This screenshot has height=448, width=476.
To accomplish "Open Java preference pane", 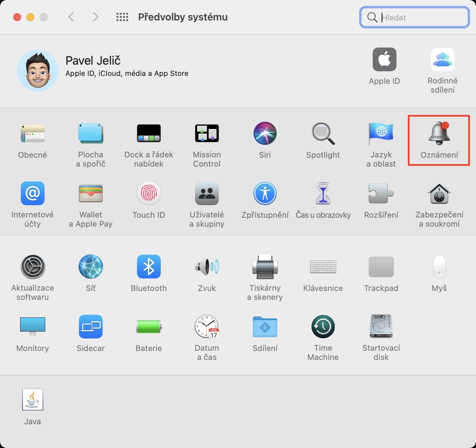I will (33, 400).
